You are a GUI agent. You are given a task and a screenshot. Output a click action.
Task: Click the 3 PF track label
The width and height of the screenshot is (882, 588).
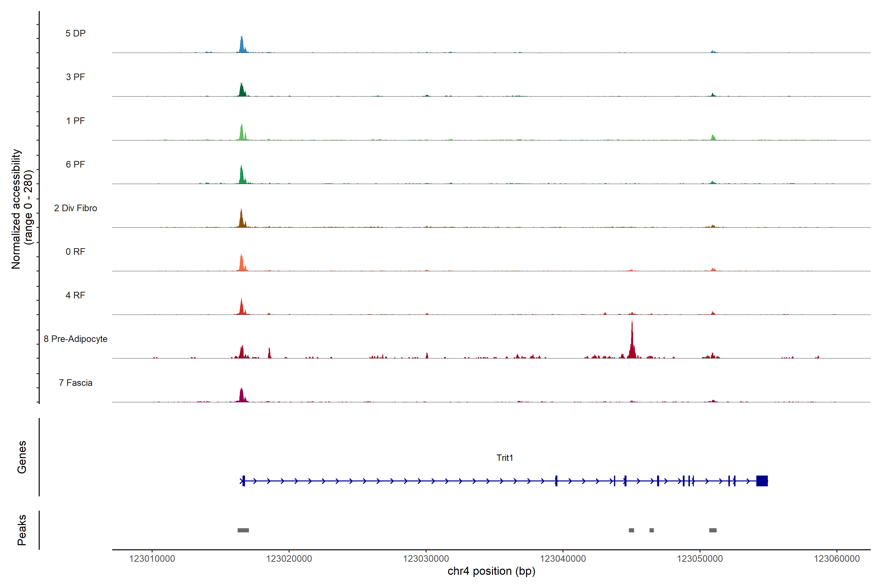point(75,77)
